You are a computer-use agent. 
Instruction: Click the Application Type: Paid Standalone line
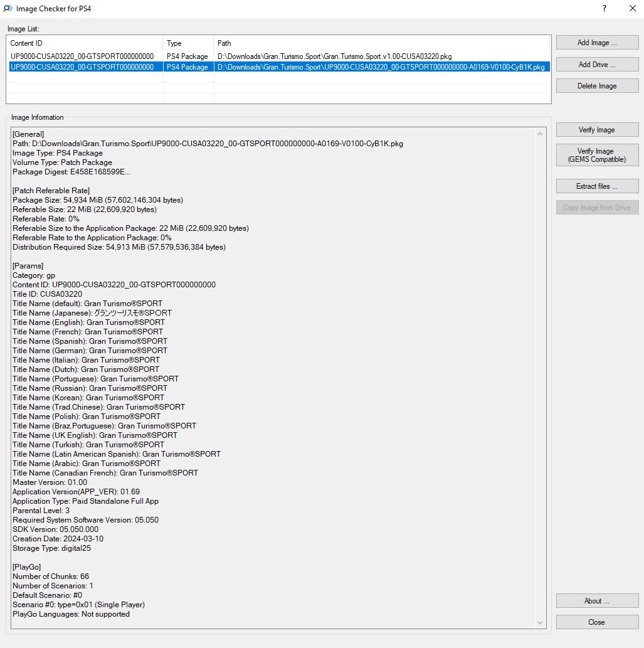click(x=85, y=501)
